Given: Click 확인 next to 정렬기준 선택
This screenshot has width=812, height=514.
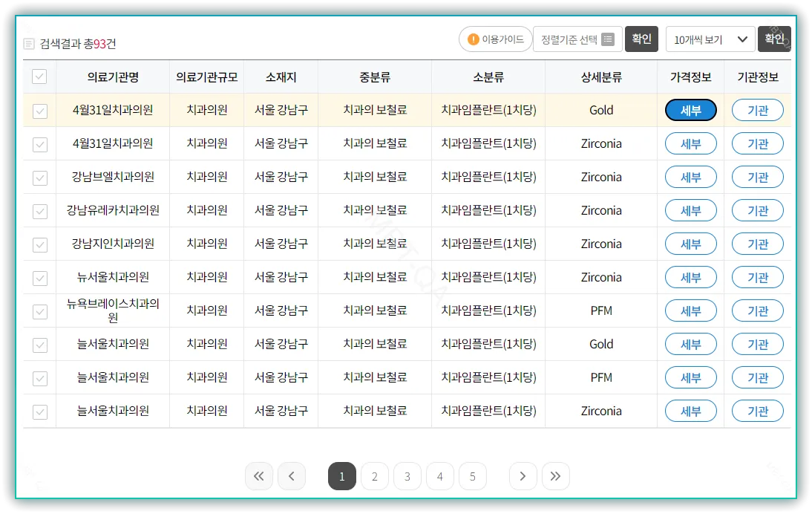Looking at the screenshot, I should pos(641,39).
